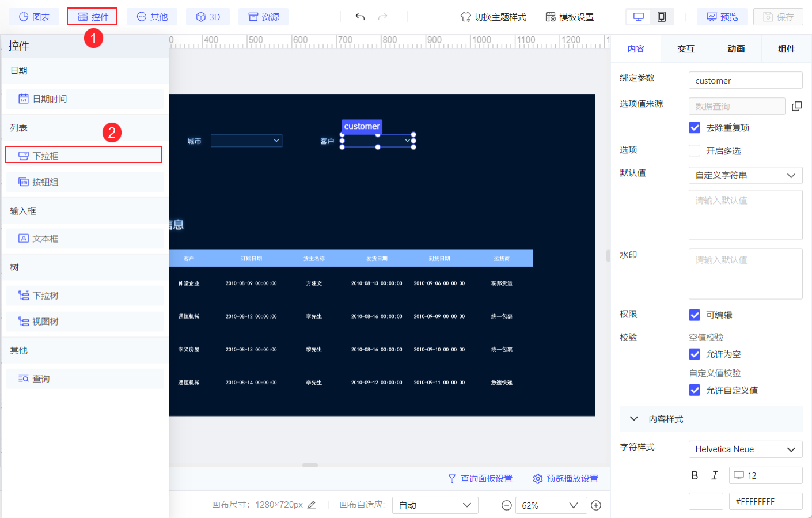
Task: Select the 视图树 control
Action: [85, 321]
